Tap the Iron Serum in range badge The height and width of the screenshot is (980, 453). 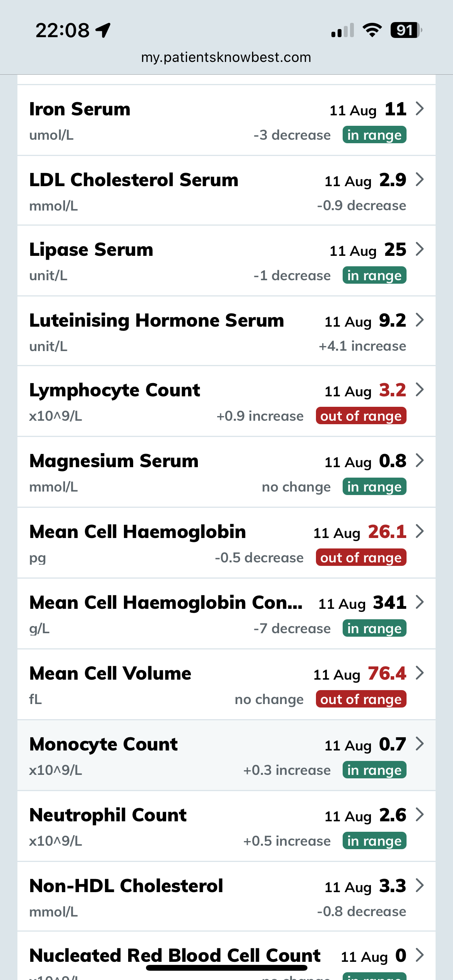click(374, 135)
